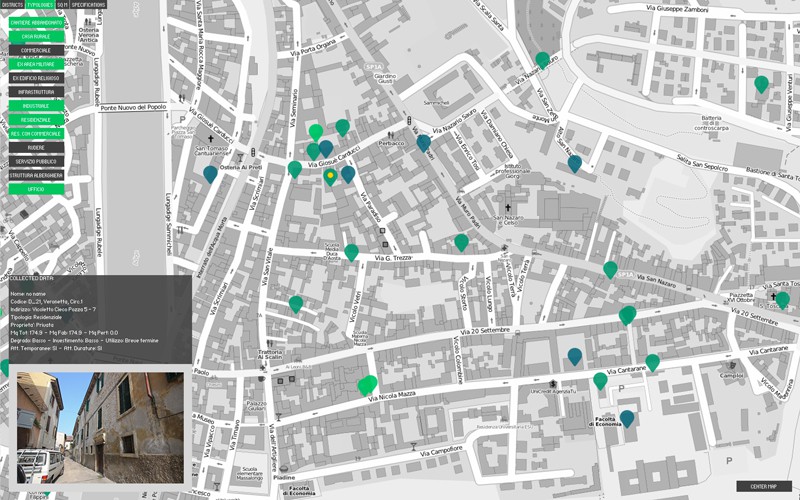800x500 pixels.
Task: Click green marker near Via Giuseppe Venturi
Action: pyautogui.click(x=761, y=84)
